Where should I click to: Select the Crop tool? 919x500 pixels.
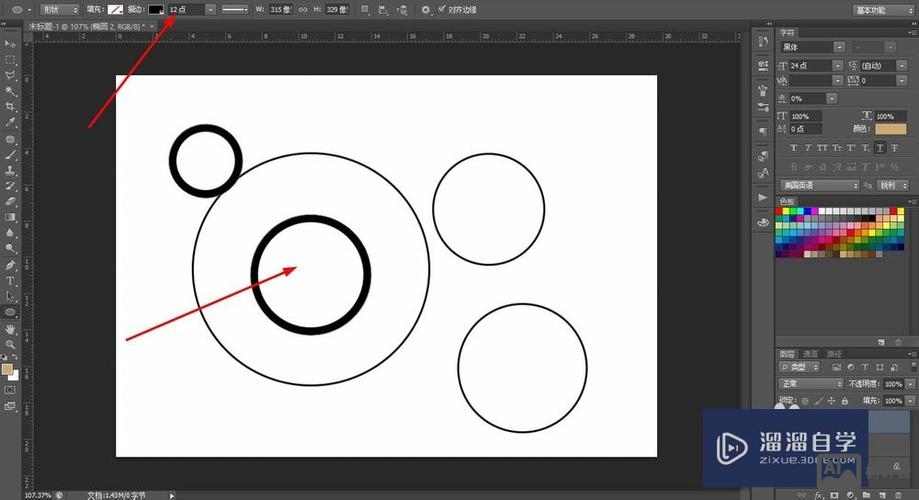point(11,106)
